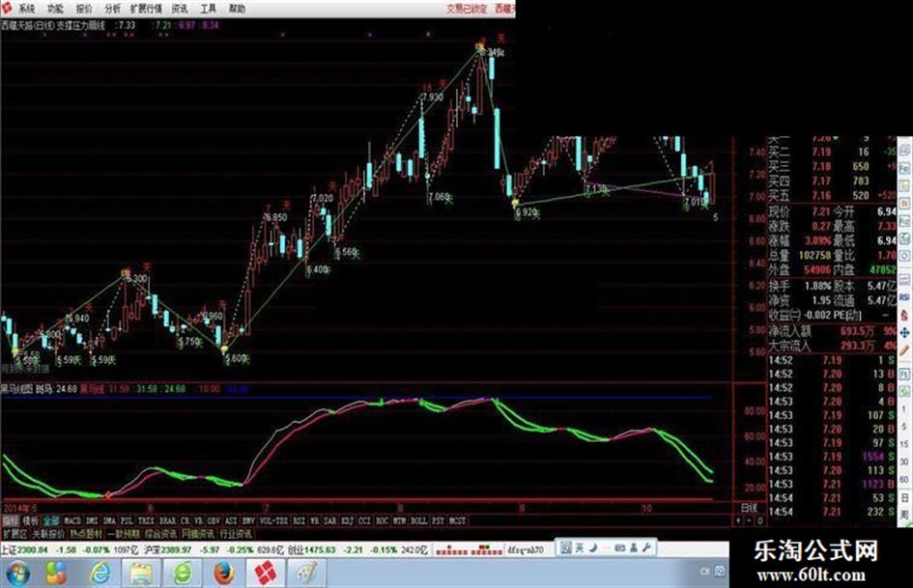The height and width of the screenshot is (588, 913).
Task: Open the 一致预期 tab
Action: point(124,534)
